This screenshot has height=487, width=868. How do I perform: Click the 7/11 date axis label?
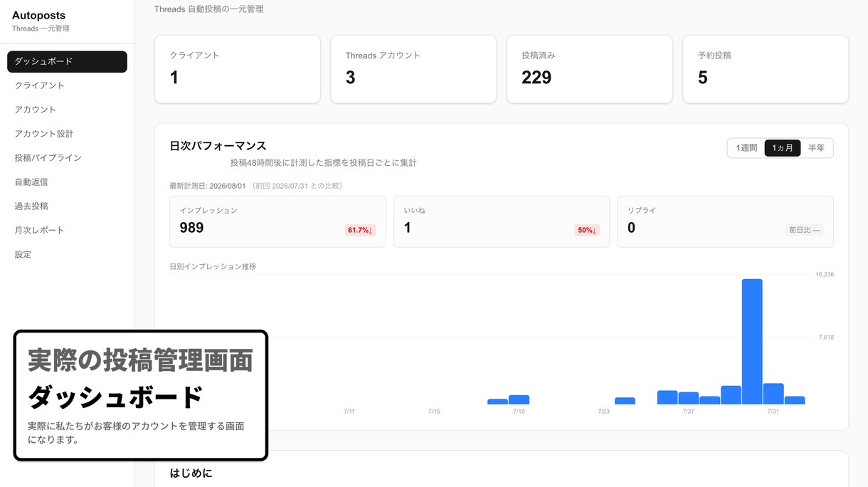click(349, 412)
